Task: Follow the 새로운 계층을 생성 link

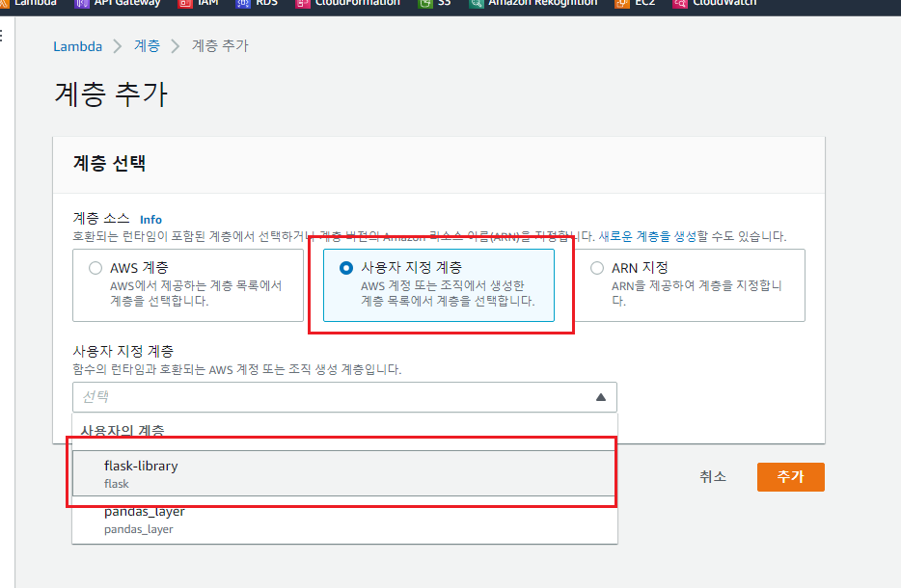Action: point(647,236)
